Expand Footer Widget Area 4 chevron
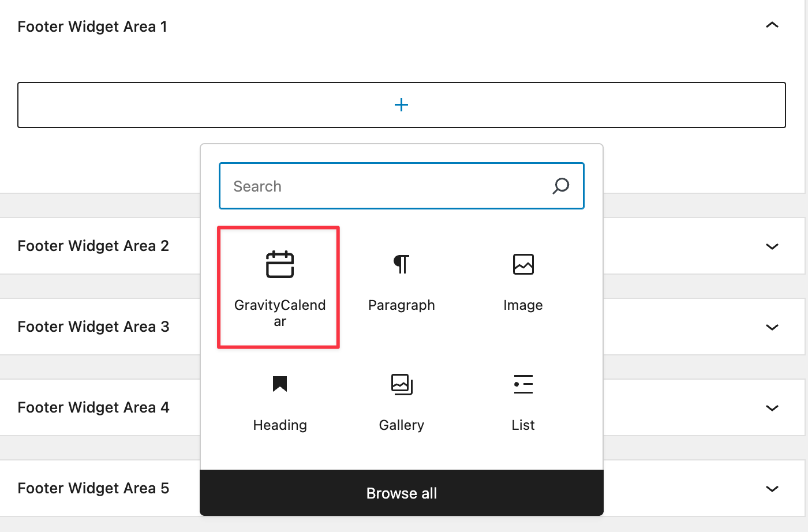The width and height of the screenshot is (808, 532). [x=772, y=408]
